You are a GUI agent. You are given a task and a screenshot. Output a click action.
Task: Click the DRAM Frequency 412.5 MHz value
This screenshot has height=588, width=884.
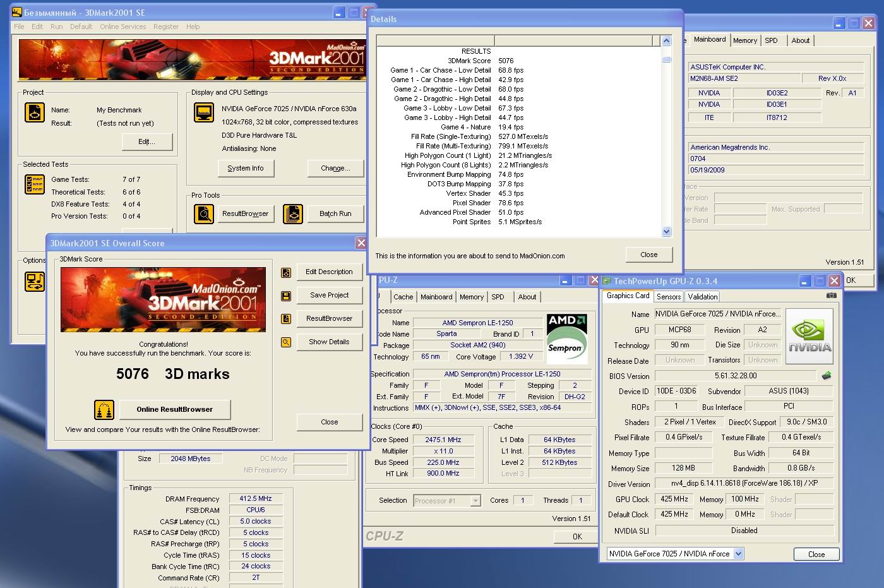pyautogui.click(x=256, y=499)
